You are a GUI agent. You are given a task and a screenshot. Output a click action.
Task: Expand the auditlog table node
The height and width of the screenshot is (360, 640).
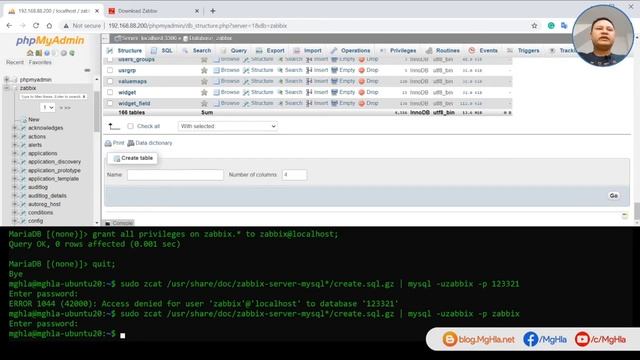coord(15,187)
